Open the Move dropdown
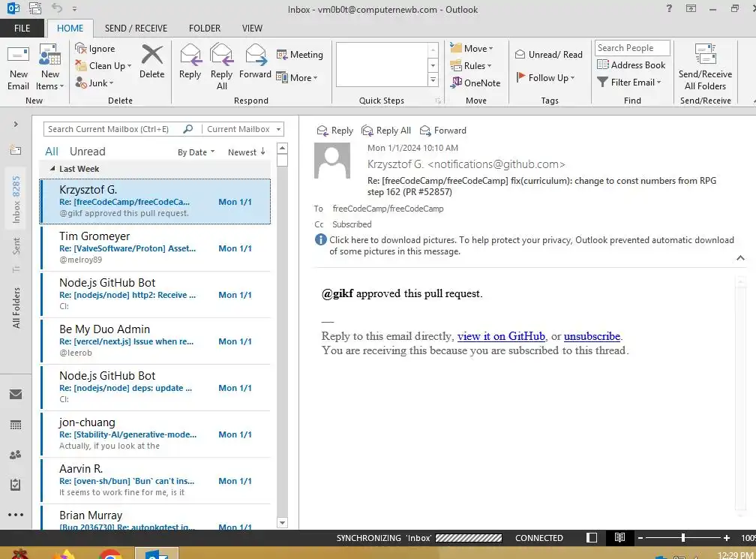Image resolution: width=756 pixels, height=559 pixels. [x=472, y=48]
